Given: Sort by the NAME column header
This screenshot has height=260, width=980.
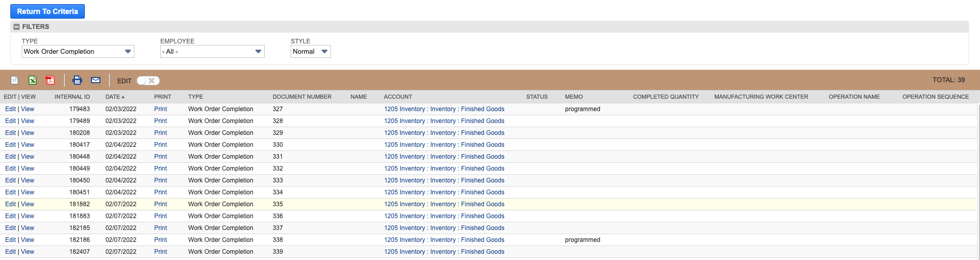Looking at the screenshot, I should tap(358, 97).
